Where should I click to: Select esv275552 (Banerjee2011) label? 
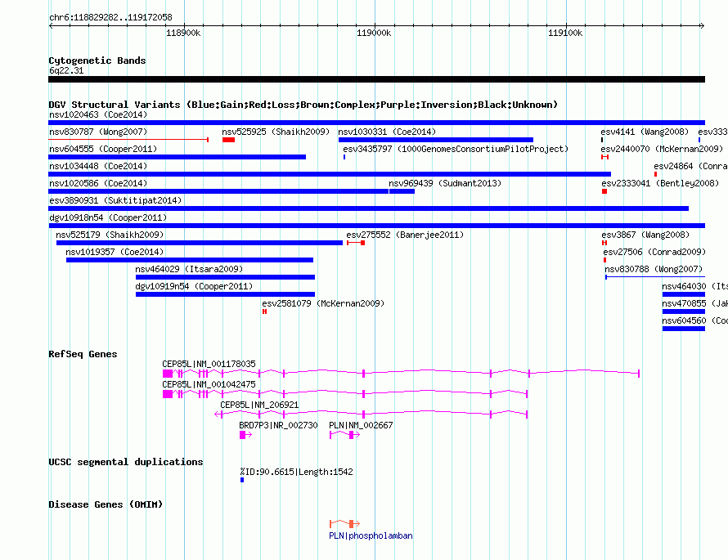[x=405, y=235]
